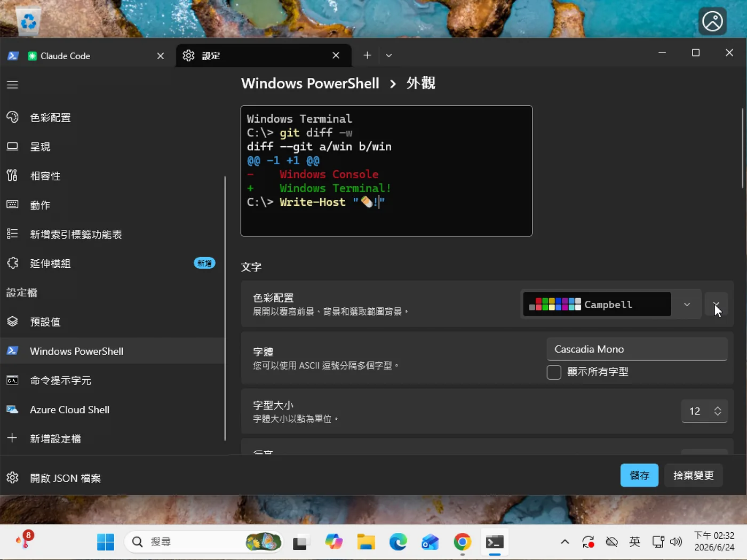The image size is (747, 560).
Task: Open 新增索引標籤功能表 settings
Action: point(112,234)
